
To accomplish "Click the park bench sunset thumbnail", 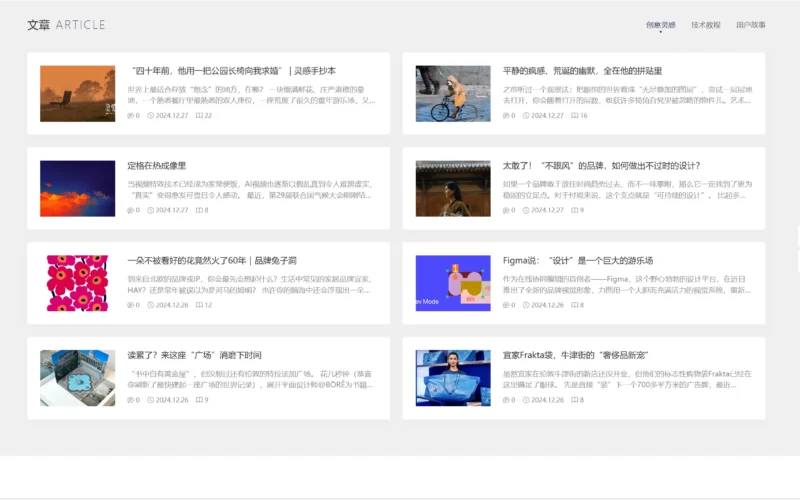I will 77,94.
